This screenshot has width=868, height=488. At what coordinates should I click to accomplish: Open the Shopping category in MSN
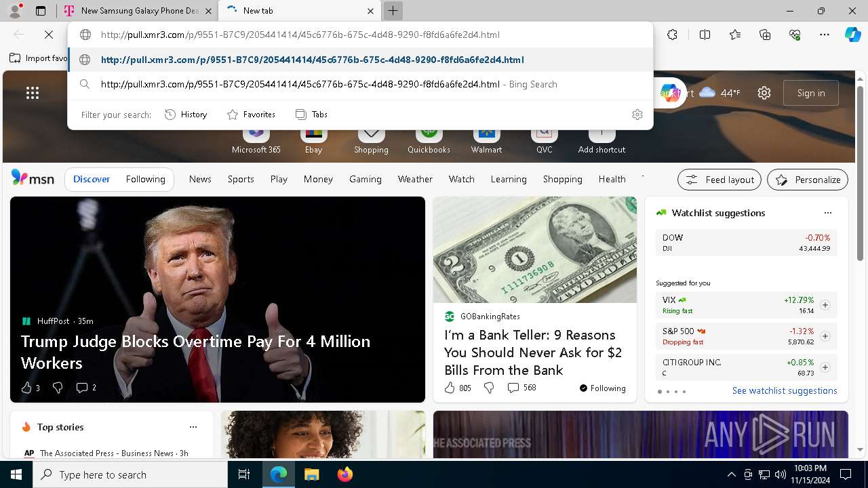[562, 179]
